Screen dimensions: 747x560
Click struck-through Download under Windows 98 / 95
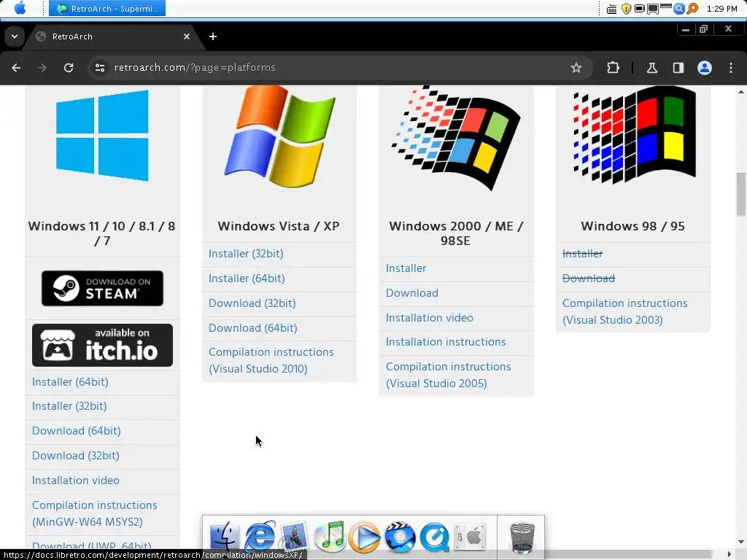(x=589, y=279)
